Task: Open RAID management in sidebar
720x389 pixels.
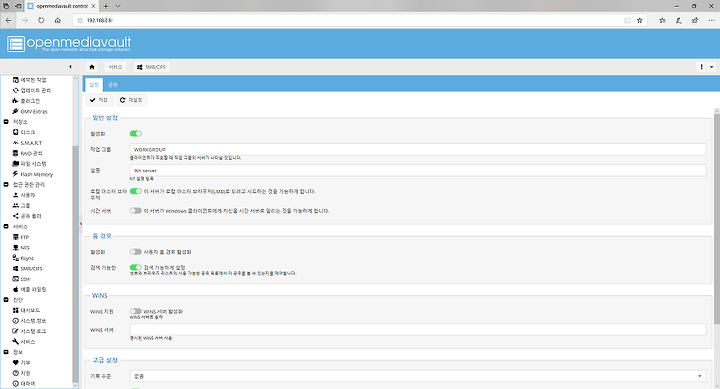Action: pos(28,153)
